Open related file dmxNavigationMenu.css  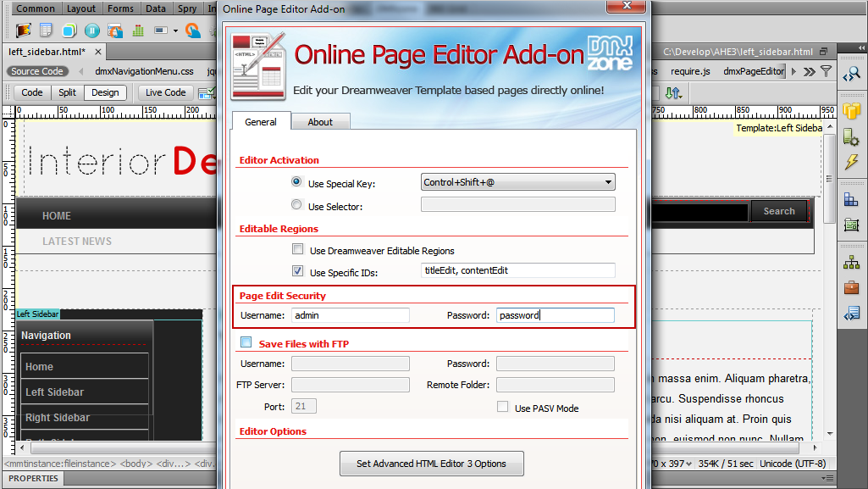pyautogui.click(x=144, y=71)
